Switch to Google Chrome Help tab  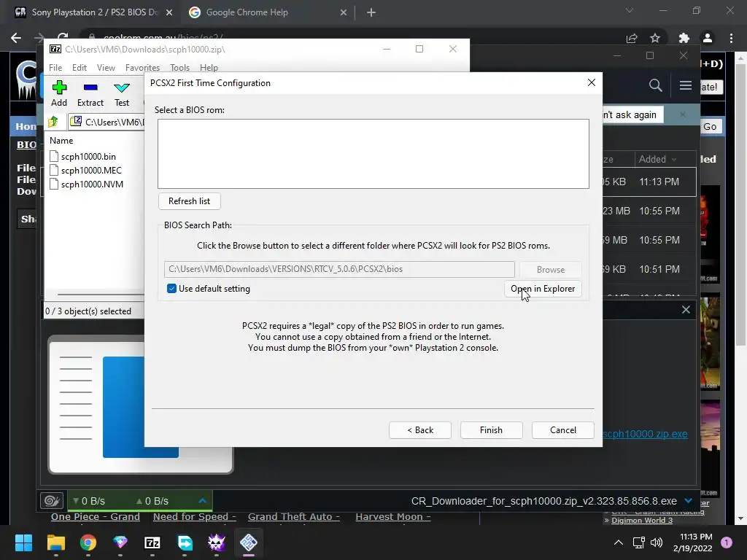(268, 12)
